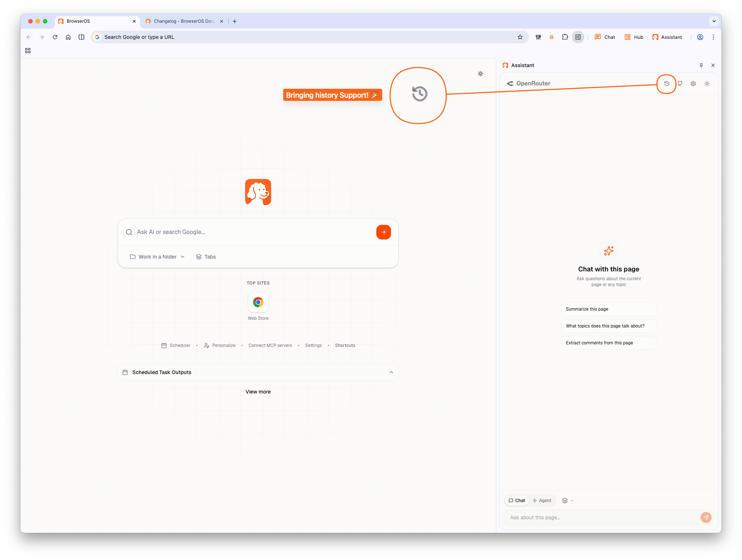This screenshot has height=560, width=742.
Task: Open the Hub from the toolbar
Action: (x=633, y=37)
